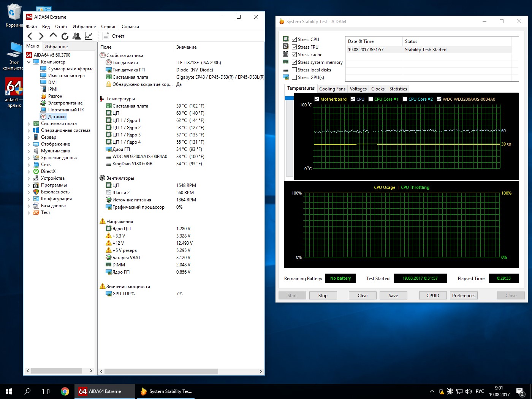Viewport: 532px width, 399px height.
Task: Expand the DirectX tree node
Action: tap(29, 171)
